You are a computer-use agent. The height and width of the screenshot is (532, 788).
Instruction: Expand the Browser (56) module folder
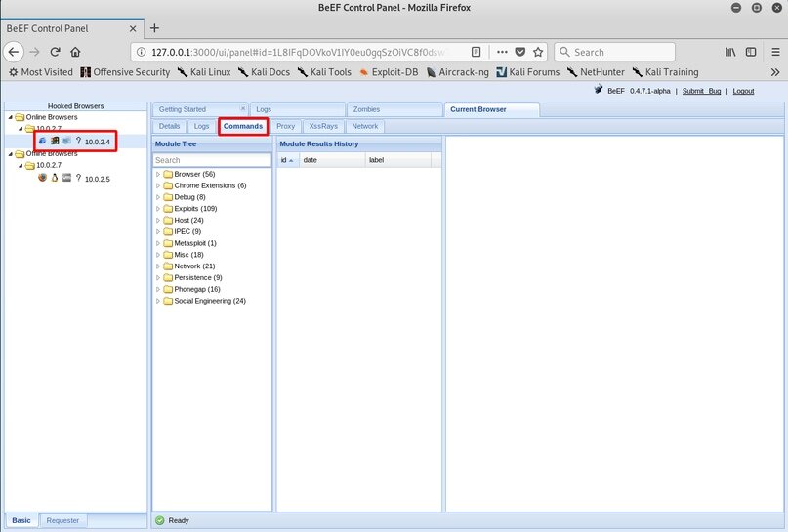point(158,175)
